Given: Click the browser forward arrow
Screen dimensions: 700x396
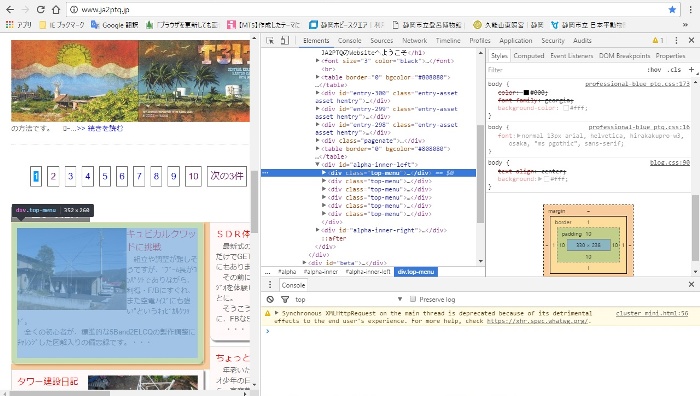Looking at the screenshot, I should (25, 9).
